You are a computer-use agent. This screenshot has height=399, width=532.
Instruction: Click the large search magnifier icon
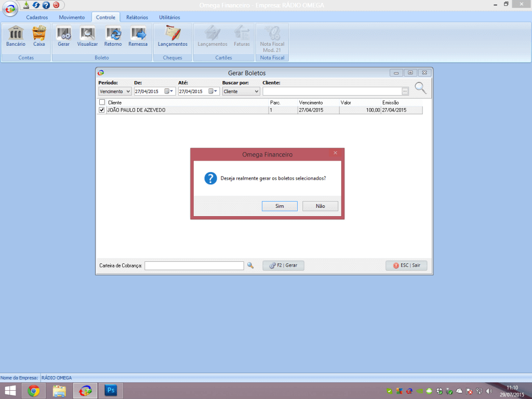(x=420, y=88)
